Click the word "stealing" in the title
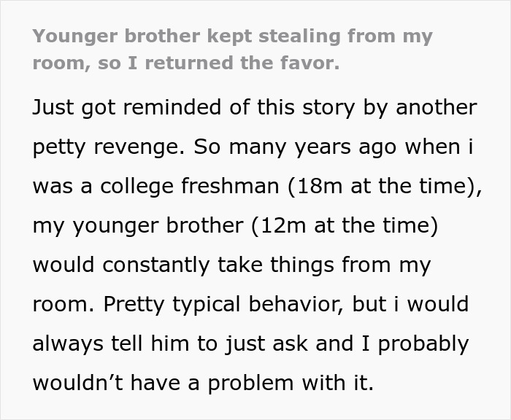This screenshot has height=420, width=511. [299, 36]
